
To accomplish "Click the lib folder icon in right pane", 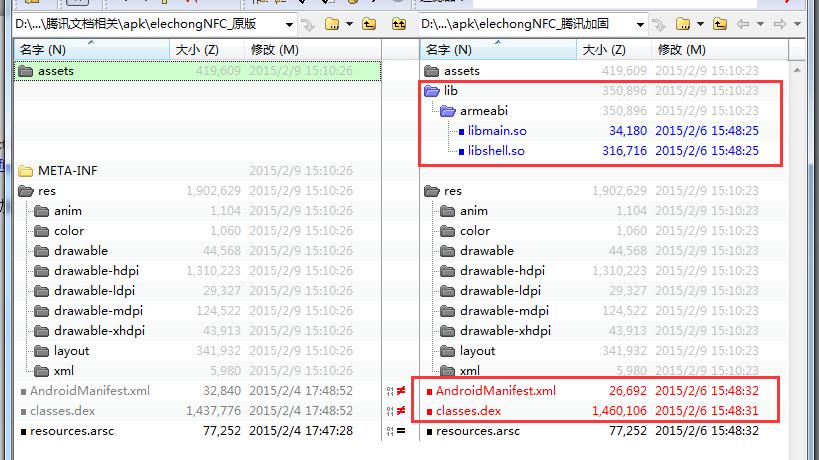I will coord(432,91).
